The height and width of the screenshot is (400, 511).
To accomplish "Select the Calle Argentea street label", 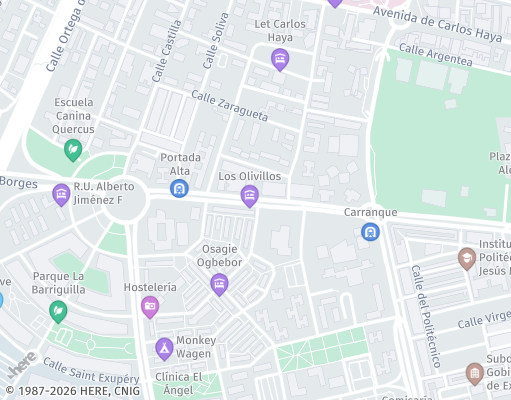I will point(436,55).
